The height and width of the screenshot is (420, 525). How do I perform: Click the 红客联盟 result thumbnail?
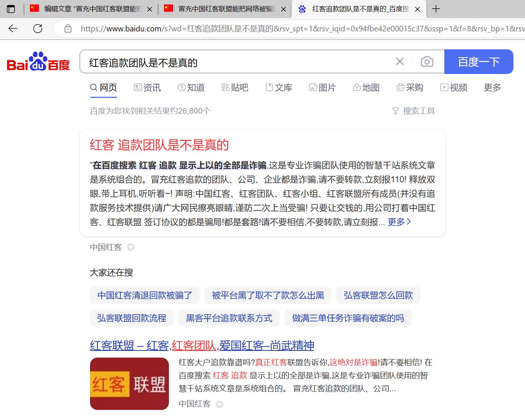click(x=129, y=384)
